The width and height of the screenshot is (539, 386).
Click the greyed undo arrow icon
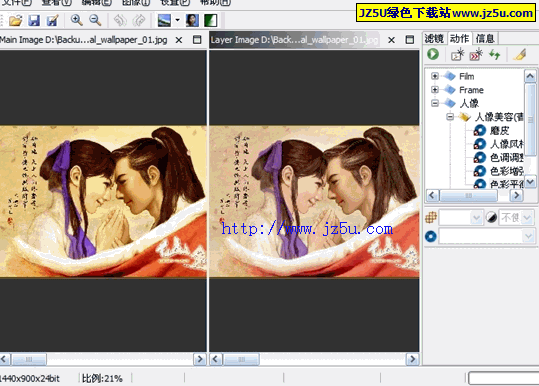pos(120,21)
